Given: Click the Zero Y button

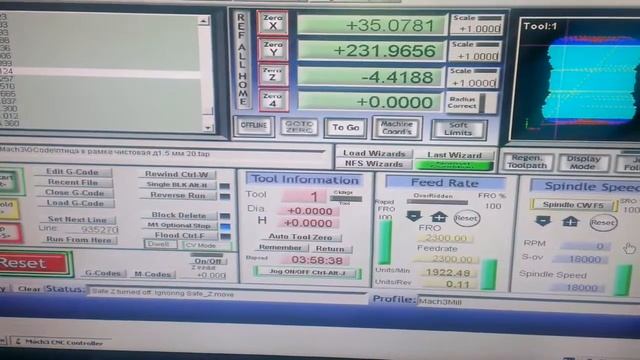Looking at the screenshot, I should pyautogui.click(x=273, y=49).
